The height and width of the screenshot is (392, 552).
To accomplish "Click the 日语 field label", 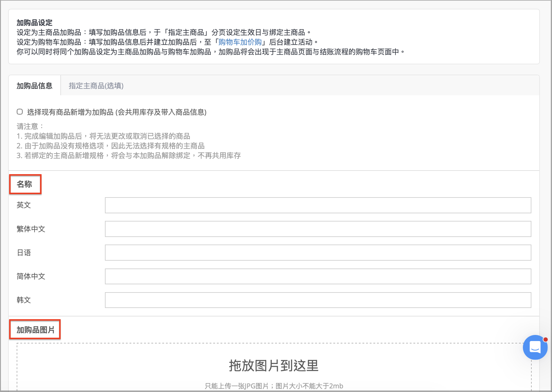I will click(x=24, y=252).
